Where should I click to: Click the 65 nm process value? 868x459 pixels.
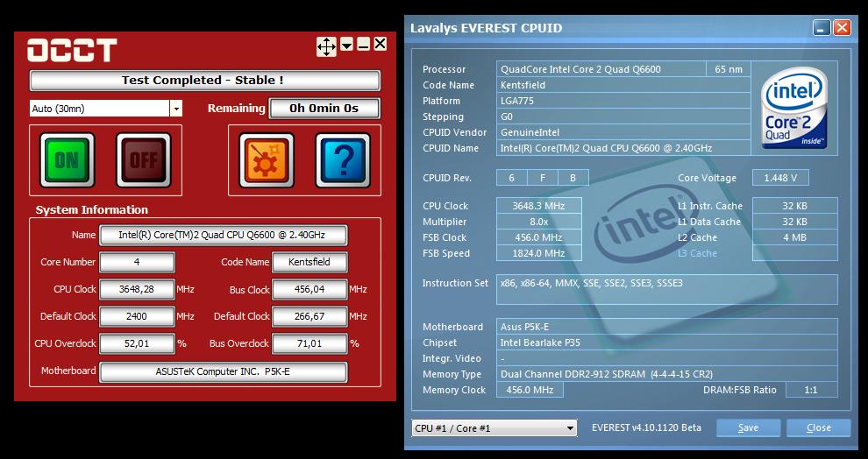point(729,69)
